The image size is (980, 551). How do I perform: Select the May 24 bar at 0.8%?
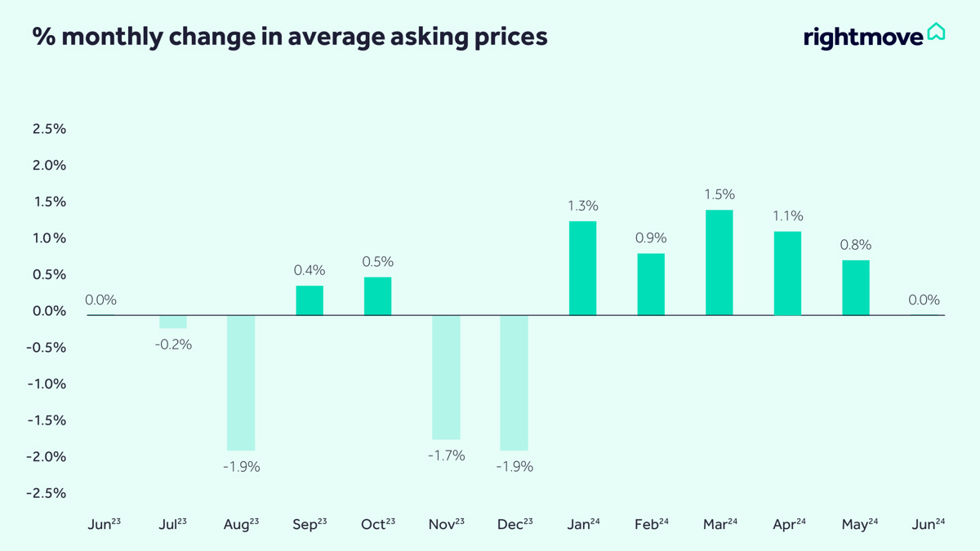(x=856, y=287)
